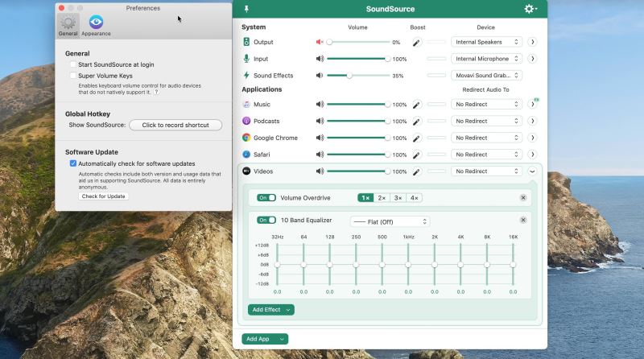Open the SoundSource gear settings menu
The height and width of the screenshot is (359, 644).
click(x=530, y=9)
